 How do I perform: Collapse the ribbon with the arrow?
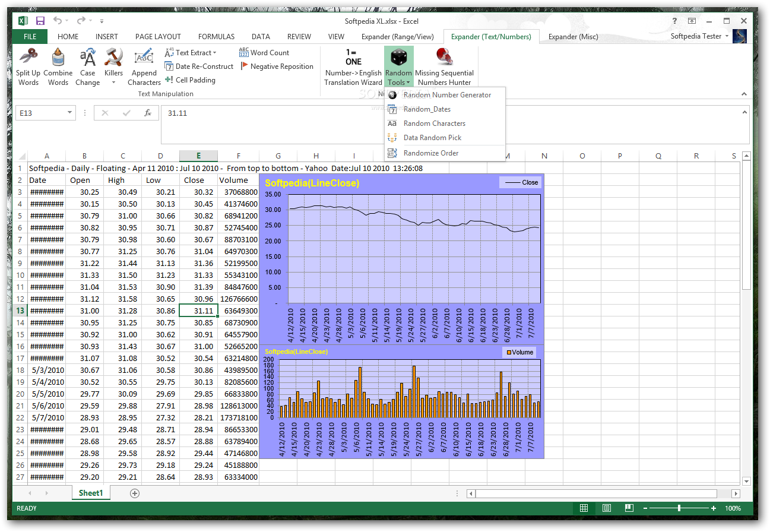[744, 94]
